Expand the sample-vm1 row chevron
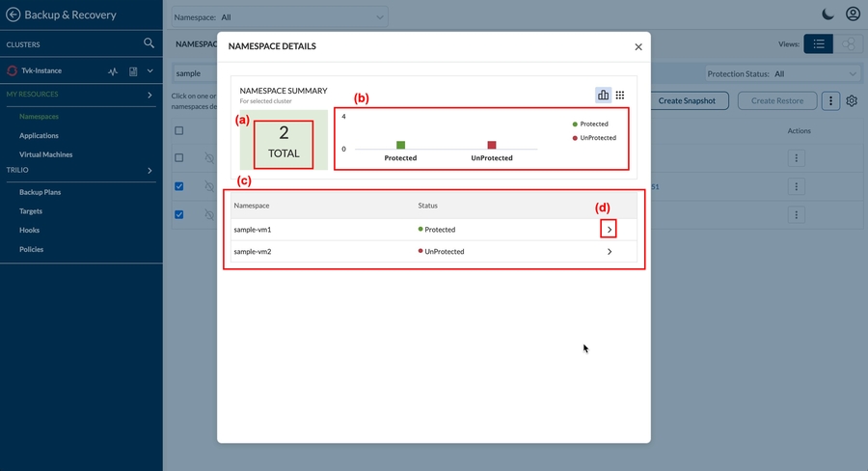 610,230
